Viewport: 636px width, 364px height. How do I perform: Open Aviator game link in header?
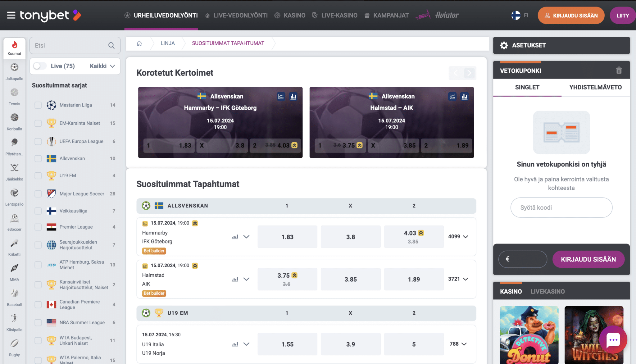pos(438,15)
